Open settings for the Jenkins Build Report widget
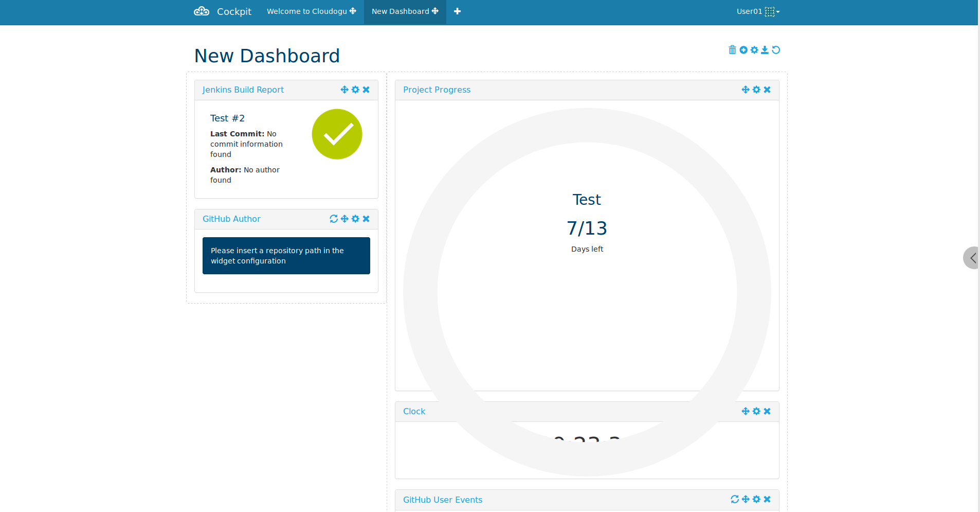The height and width of the screenshot is (512, 980). pos(355,90)
